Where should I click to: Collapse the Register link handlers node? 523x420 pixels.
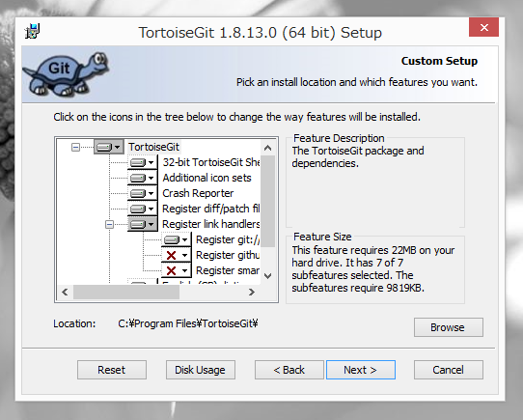tap(109, 224)
